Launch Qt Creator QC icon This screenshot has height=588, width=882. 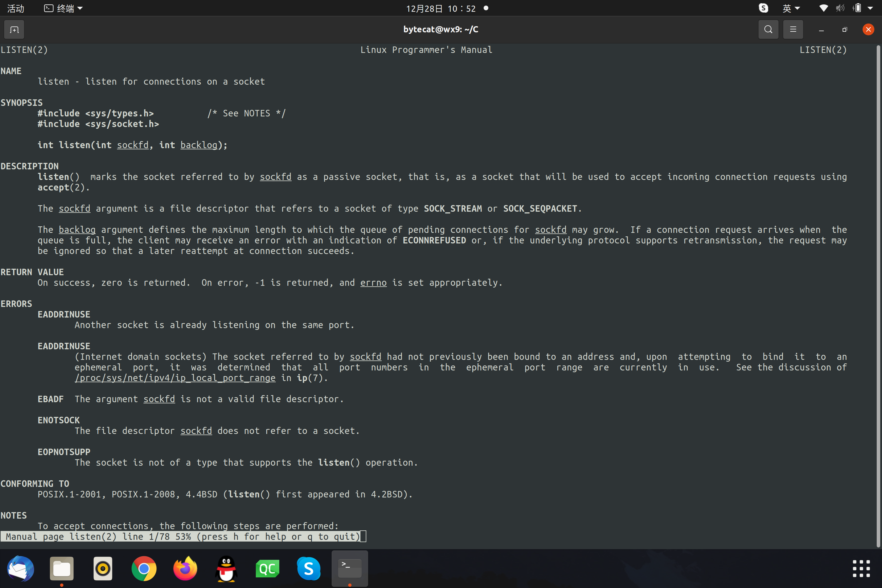coord(267,569)
